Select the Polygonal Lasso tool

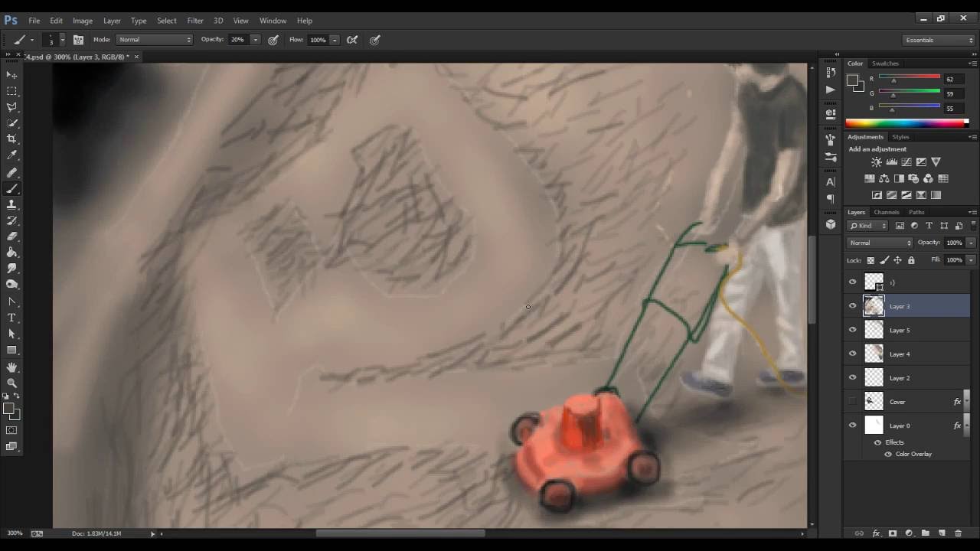click(12, 107)
